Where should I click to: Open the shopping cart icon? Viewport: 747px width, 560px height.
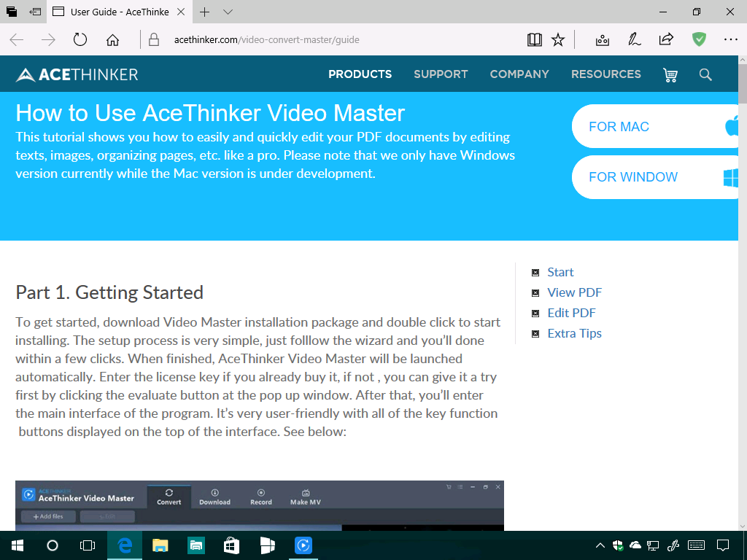[x=670, y=75]
